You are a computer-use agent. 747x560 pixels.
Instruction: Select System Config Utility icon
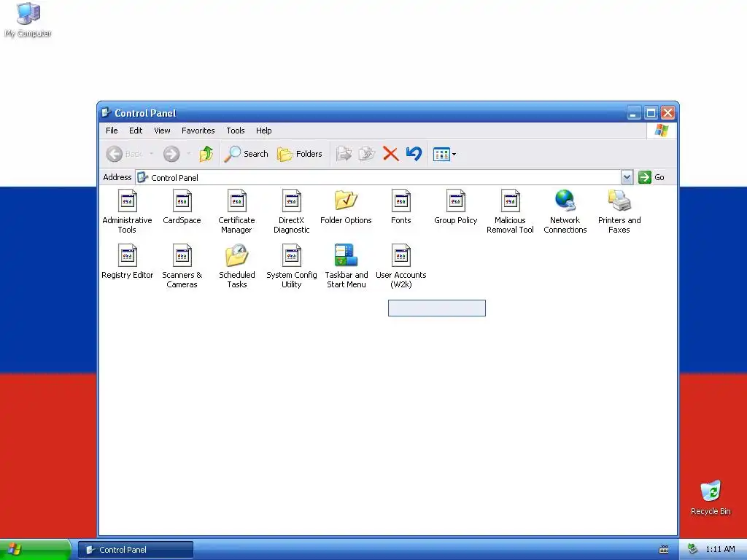[x=292, y=256]
